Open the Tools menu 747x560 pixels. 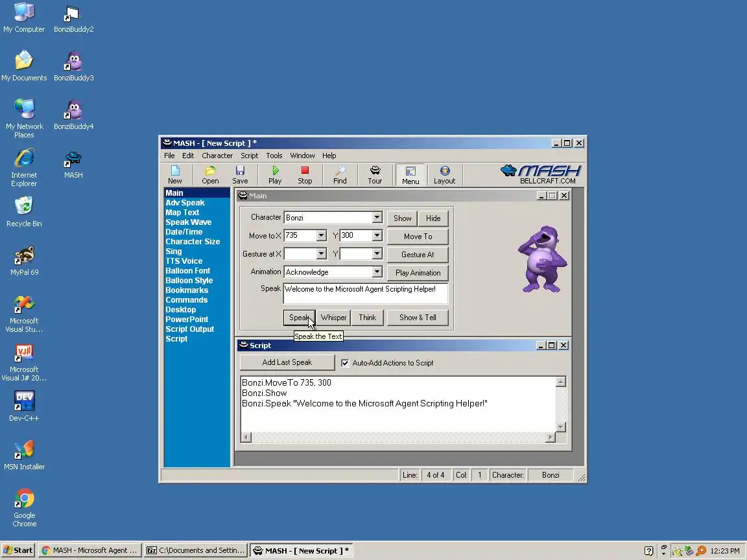[274, 156]
